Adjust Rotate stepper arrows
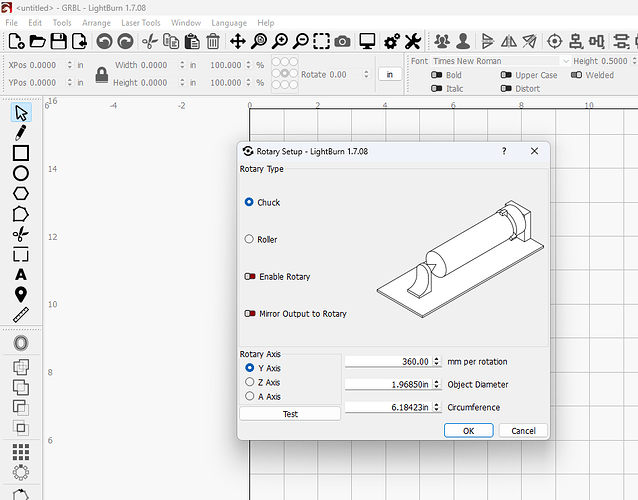Image resolution: width=638 pixels, height=500 pixels. click(x=366, y=74)
